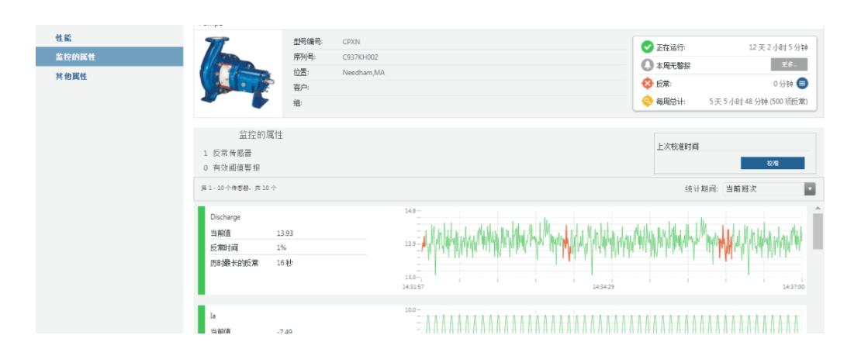The height and width of the screenshot is (349, 868).
Task: Click the grey bell alarm icon
Action: (x=647, y=65)
